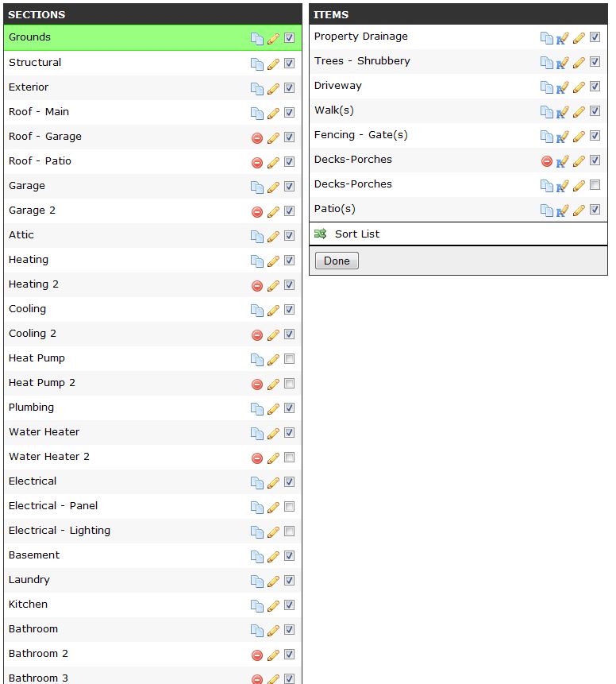Check the unchecked Decks-Porches item checkbox
616x684 pixels.
pyautogui.click(x=595, y=185)
